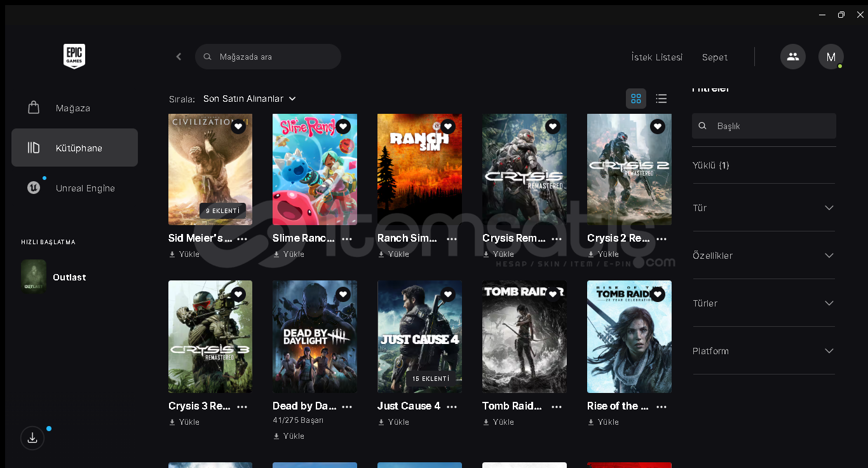
Task: Toggle wishlist heart on Rise of the Tomb Raider
Action: (x=658, y=294)
